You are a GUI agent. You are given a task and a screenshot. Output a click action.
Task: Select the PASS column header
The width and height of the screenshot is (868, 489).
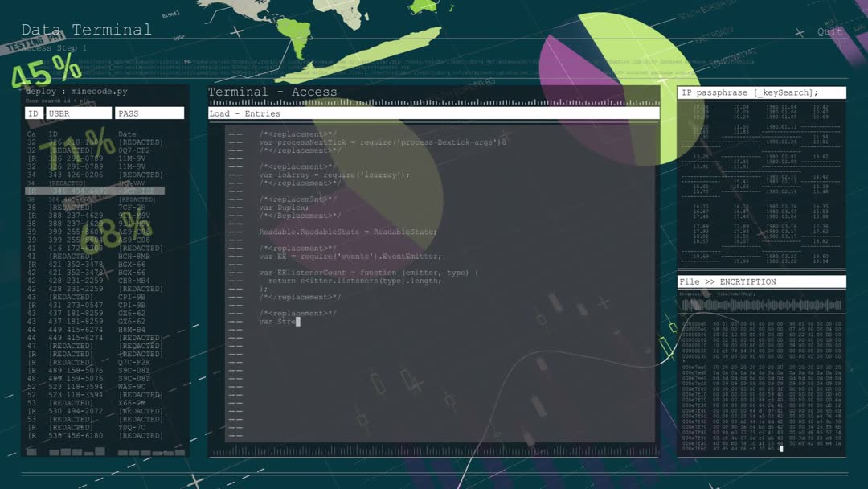pos(149,113)
